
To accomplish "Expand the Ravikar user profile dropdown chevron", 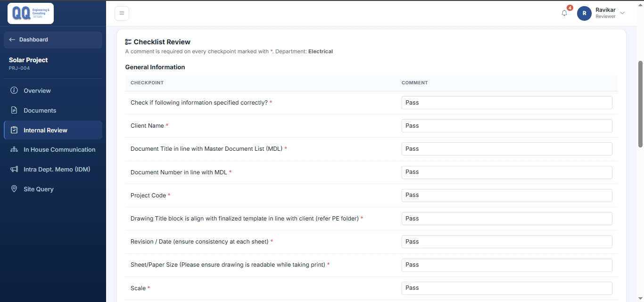I will (x=622, y=13).
